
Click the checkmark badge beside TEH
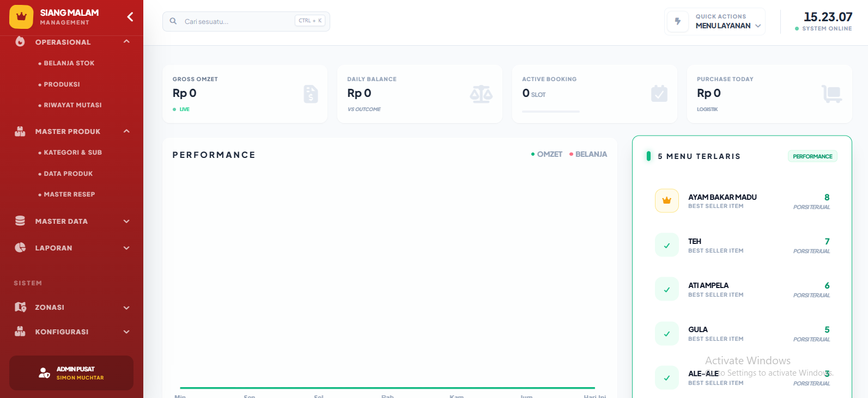[667, 245]
